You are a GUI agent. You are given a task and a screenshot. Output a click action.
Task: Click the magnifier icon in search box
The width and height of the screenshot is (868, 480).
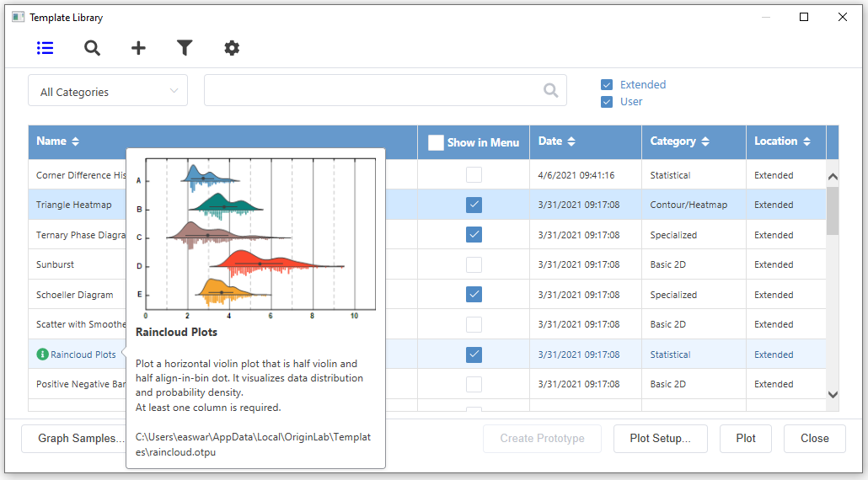(x=550, y=91)
